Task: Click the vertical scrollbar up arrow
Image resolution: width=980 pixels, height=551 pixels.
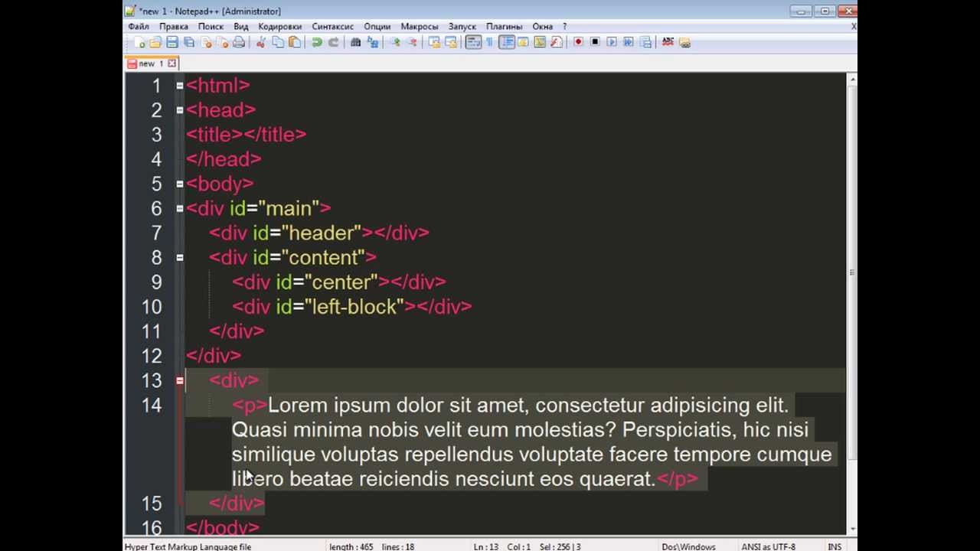Action: pos(851,79)
